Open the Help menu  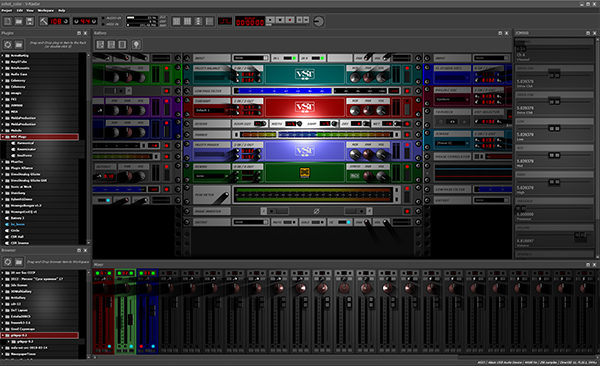[x=62, y=10]
